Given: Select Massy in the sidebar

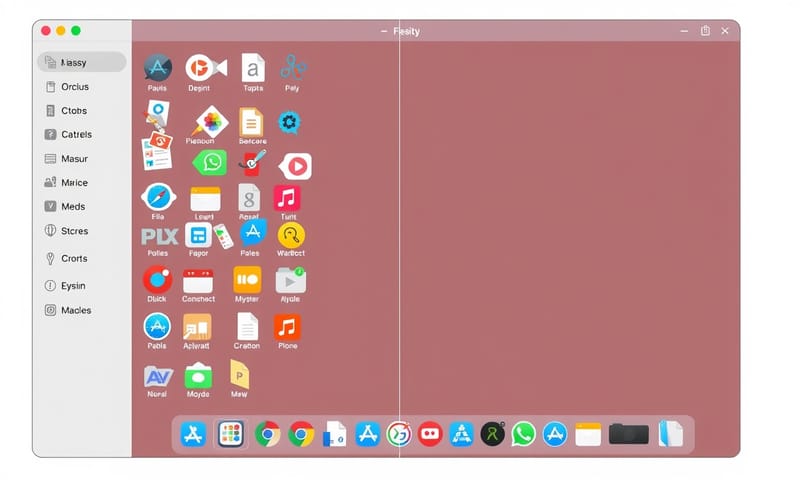Looking at the screenshot, I should coord(82,62).
